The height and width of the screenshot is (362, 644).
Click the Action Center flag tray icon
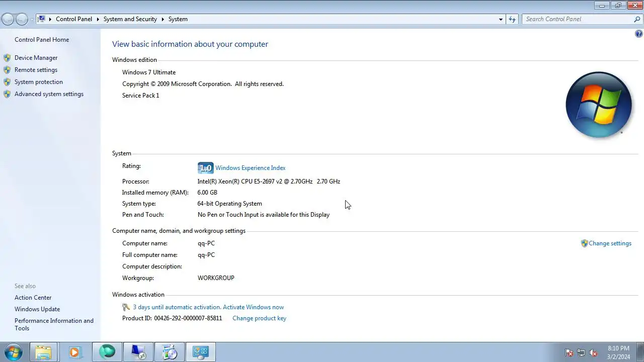(569, 353)
